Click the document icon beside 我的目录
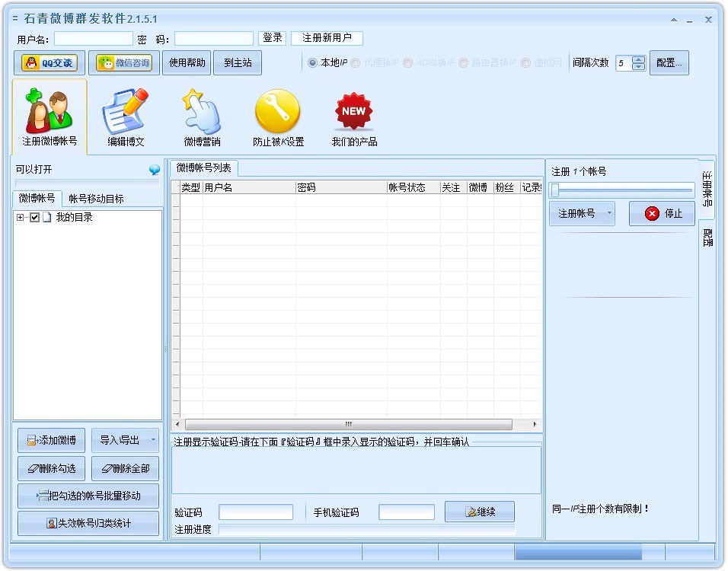 coord(46,217)
